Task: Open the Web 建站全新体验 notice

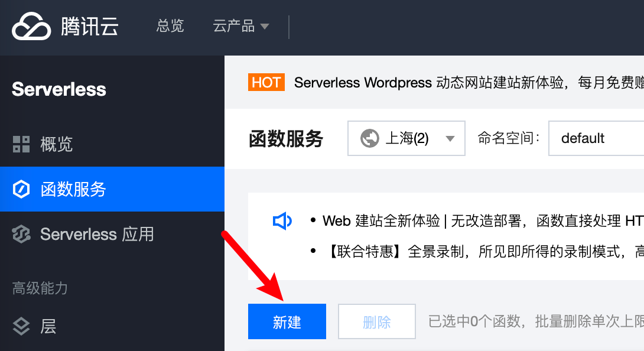Action: tap(483, 221)
